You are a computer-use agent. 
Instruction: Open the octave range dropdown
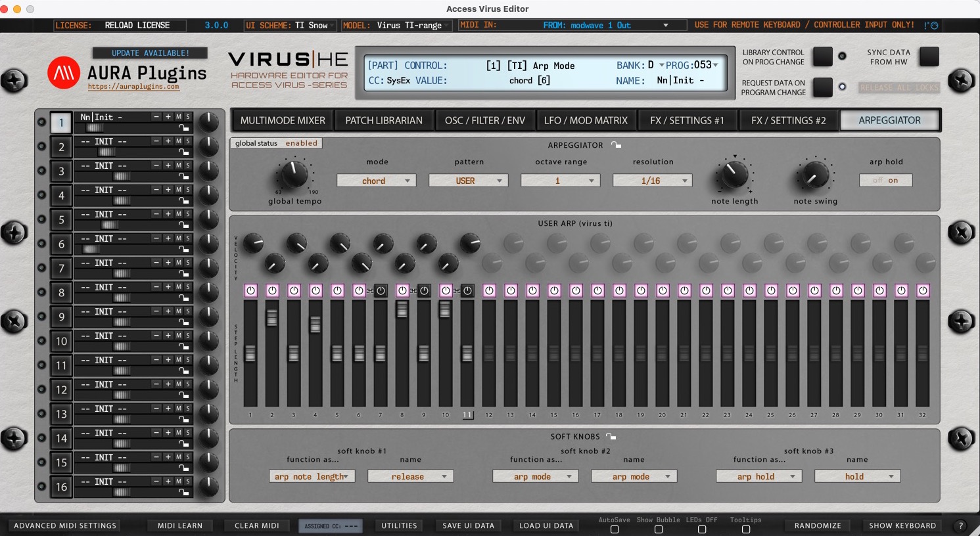pyautogui.click(x=560, y=181)
